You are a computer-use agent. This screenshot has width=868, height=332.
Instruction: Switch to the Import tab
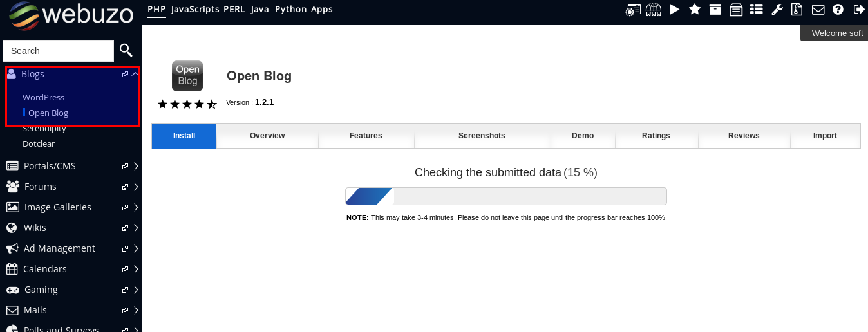tap(825, 136)
